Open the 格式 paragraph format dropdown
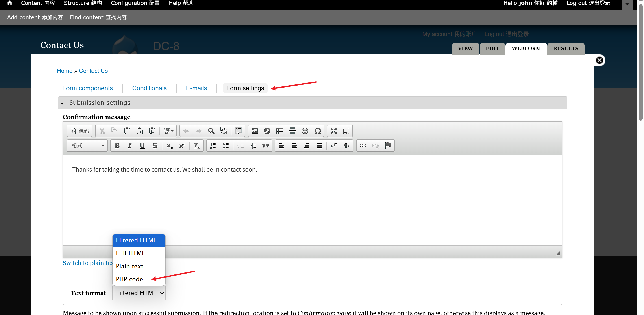 tap(87, 146)
